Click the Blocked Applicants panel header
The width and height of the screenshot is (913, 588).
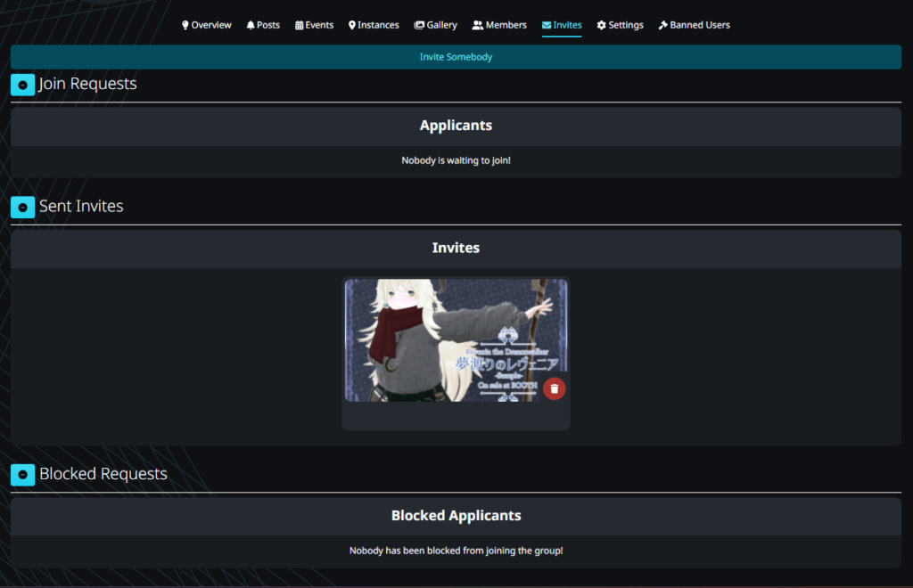point(456,516)
